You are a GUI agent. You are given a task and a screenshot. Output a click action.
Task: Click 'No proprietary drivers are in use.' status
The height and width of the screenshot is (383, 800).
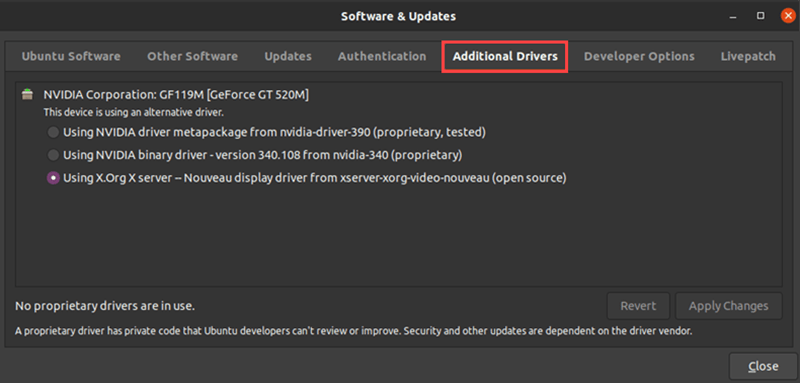click(x=105, y=307)
